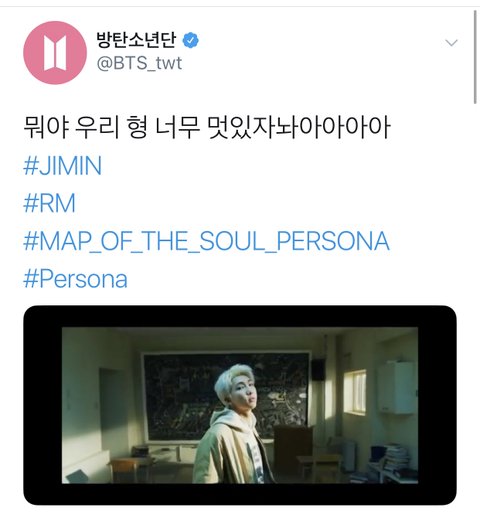
Task: Follow the #RM hashtag link
Action: (x=49, y=203)
